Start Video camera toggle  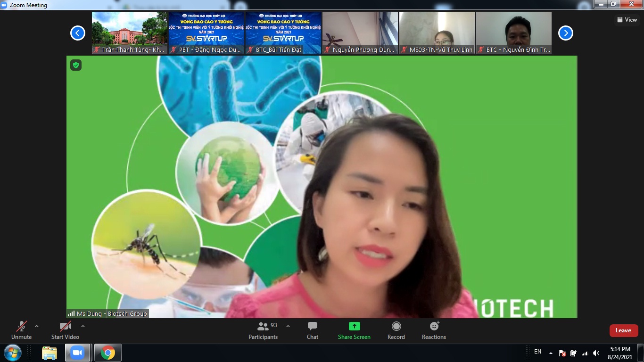pyautogui.click(x=65, y=326)
